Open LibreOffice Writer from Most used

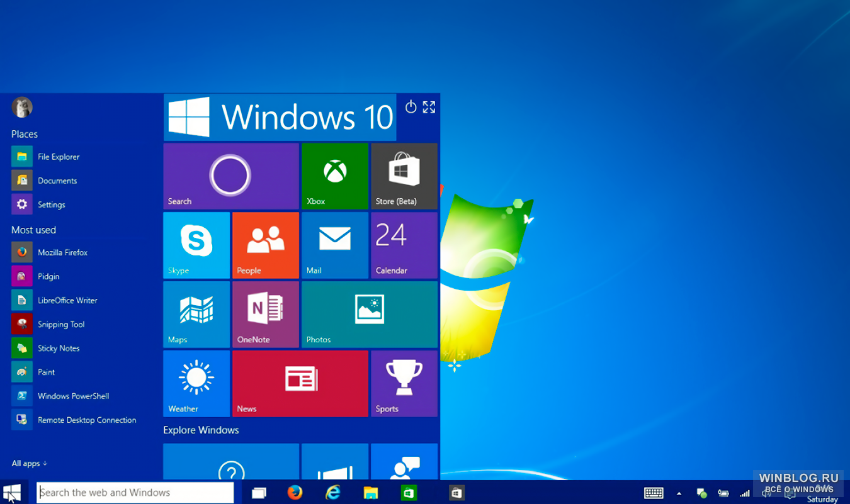[55, 300]
